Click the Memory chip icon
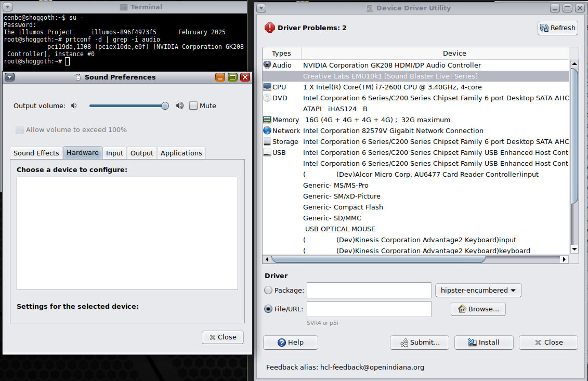Viewport: 588px width, 381px height. pyautogui.click(x=267, y=120)
